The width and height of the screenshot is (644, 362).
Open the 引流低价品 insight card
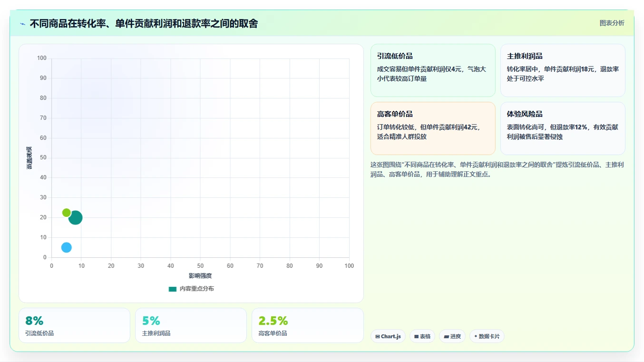433,70
